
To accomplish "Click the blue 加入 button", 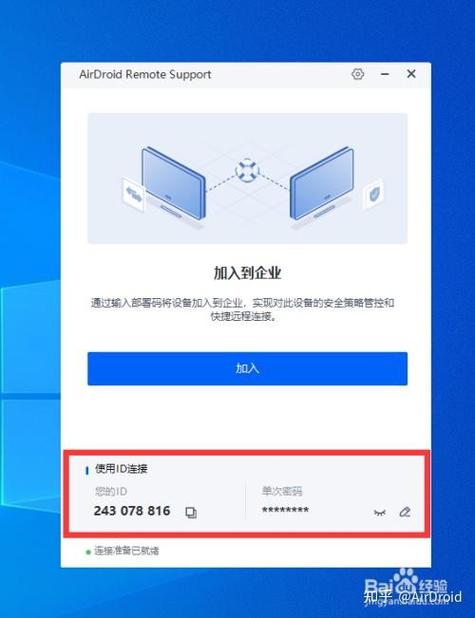I will click(x=247, y=369).
